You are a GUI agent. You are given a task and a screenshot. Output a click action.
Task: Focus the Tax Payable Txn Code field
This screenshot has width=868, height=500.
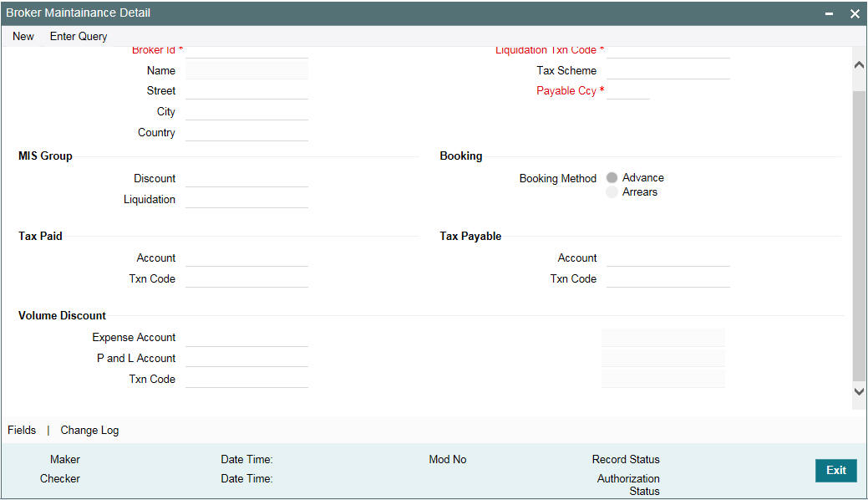[x=668, y=278]
